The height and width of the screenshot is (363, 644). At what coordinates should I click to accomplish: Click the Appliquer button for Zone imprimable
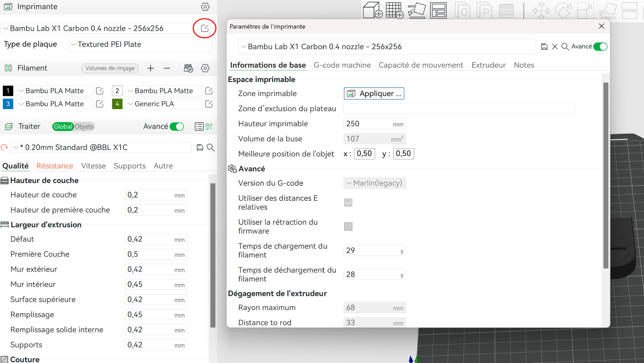(x=374, y=94)
